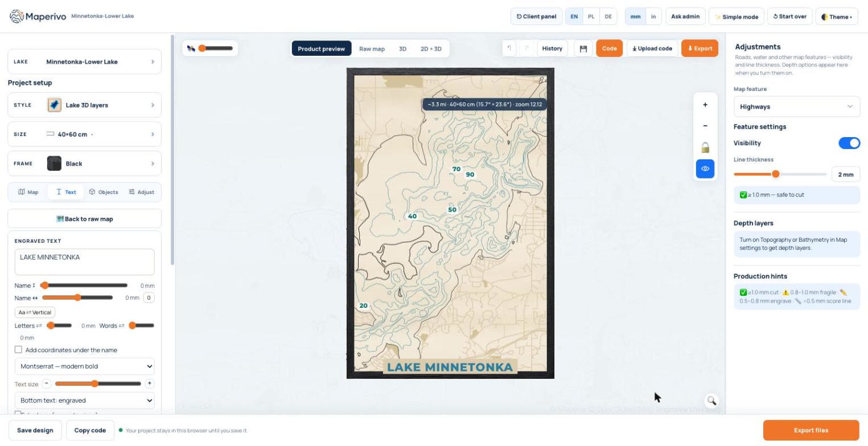Switch to the 2D + 3D tab

click(431, 49)
